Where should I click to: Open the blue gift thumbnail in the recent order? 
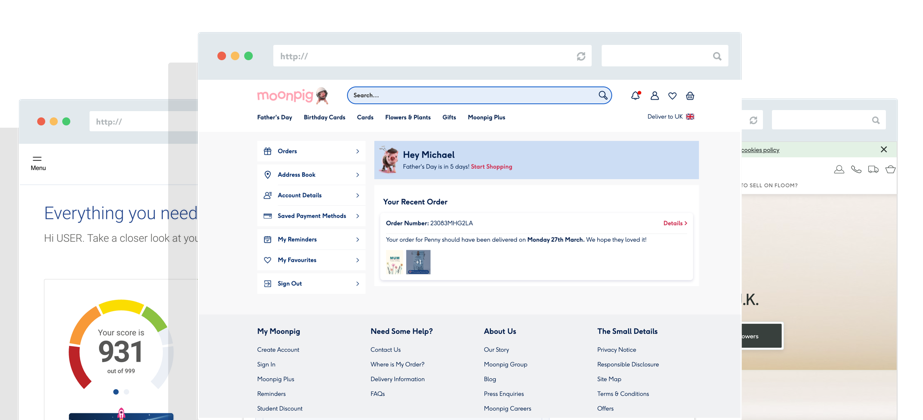[x=418, y=262]
